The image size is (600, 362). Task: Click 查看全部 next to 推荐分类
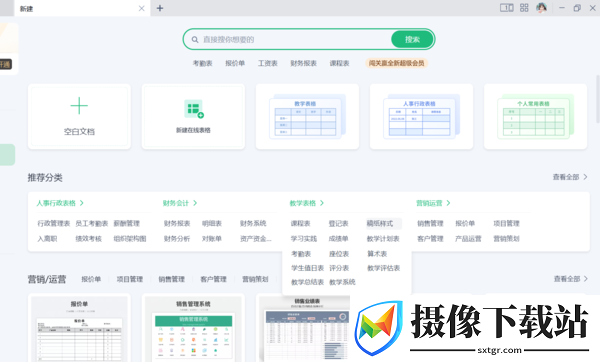pyautogui.click(x=570, y=177)
